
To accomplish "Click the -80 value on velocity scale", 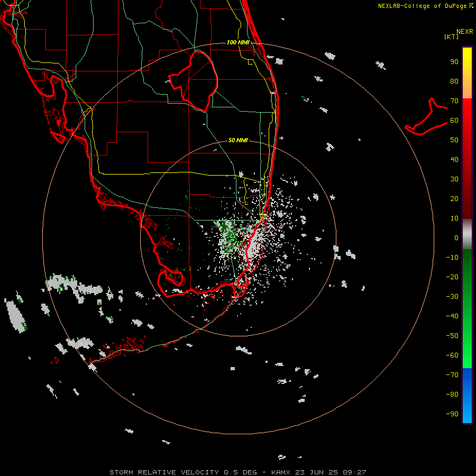I will pos(452,395).
